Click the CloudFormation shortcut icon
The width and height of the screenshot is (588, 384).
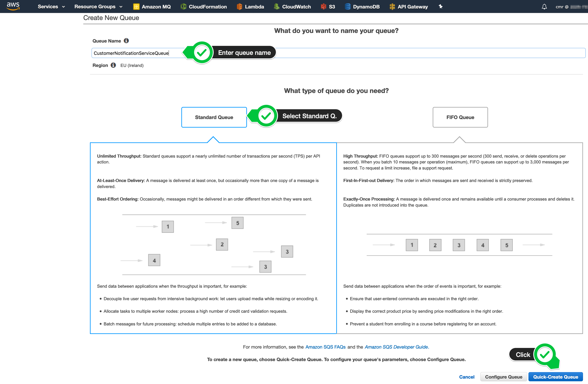tap(183, 7)
